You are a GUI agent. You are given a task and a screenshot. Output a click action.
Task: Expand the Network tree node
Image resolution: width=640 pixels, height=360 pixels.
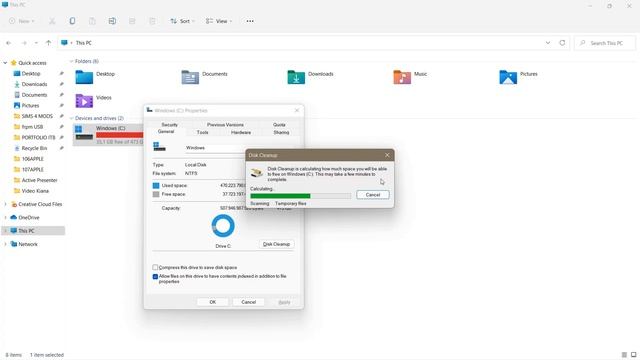point(5,244)
